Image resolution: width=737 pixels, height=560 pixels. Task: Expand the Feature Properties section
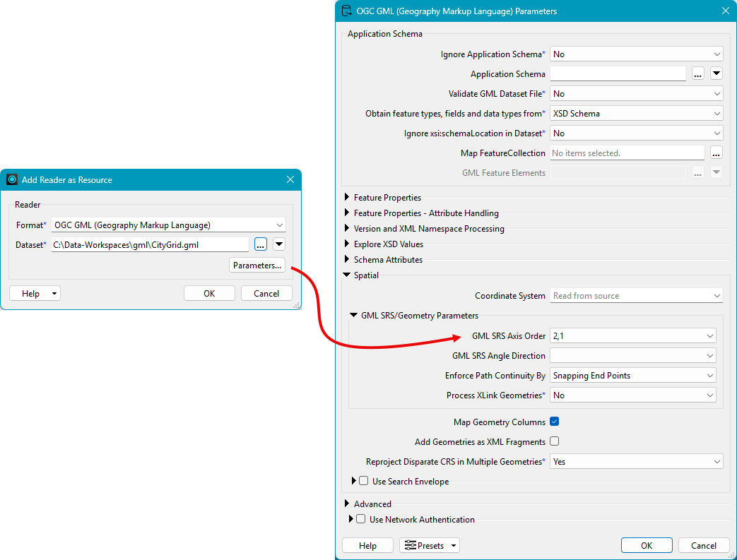[347, 198]
